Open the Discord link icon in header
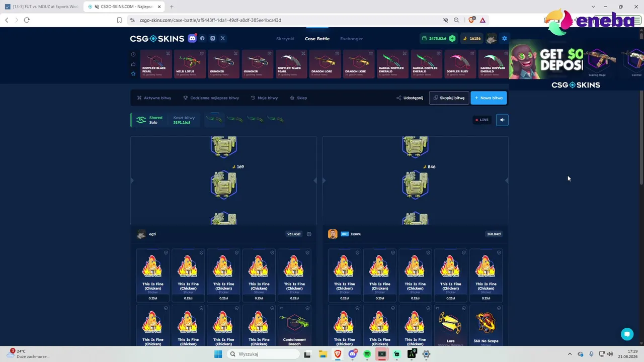644x362 pixels. point(192,38)
